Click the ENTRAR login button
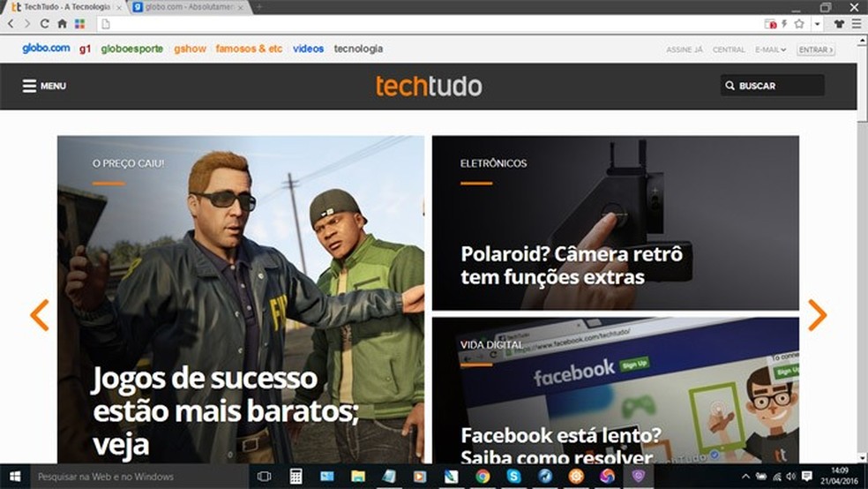The image size is (868, 489). [815, 49]
